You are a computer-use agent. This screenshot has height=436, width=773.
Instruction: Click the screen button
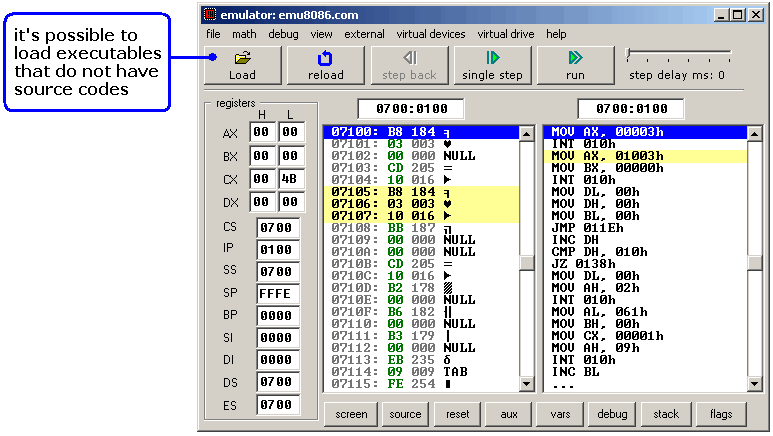pos(351,414)
